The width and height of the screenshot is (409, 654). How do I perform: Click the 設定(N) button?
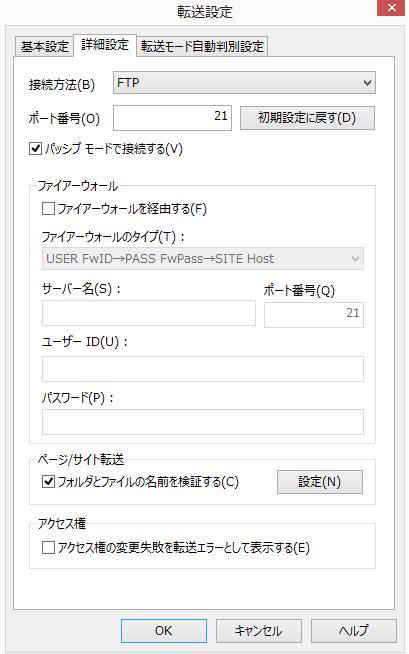tap(320, 482)
